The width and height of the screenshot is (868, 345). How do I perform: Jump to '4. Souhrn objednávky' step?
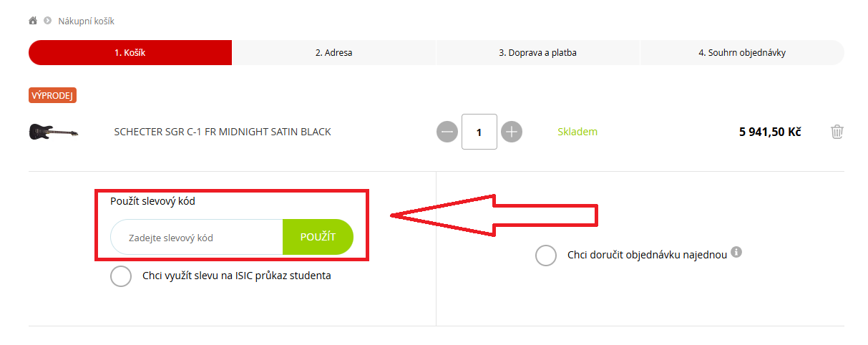(x=742, y=52)
